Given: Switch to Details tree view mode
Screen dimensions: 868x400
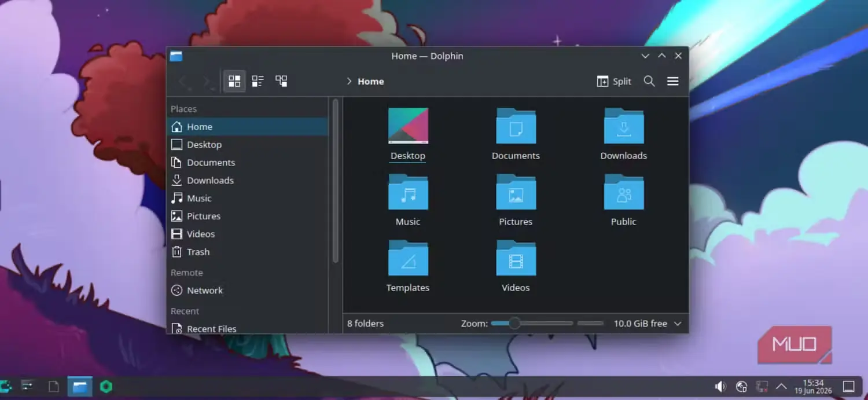Looking at the screenshot, I should click(x=281, y=81).
